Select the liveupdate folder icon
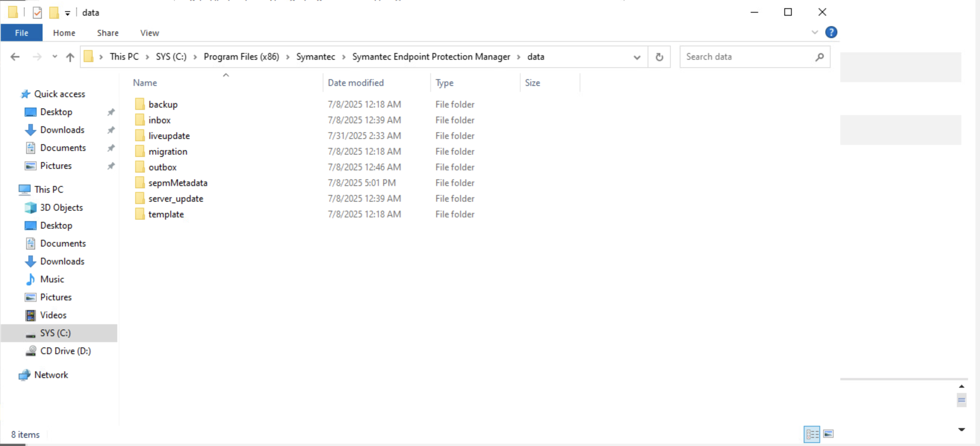Viewport: 980px width, 446px height. 140,136
